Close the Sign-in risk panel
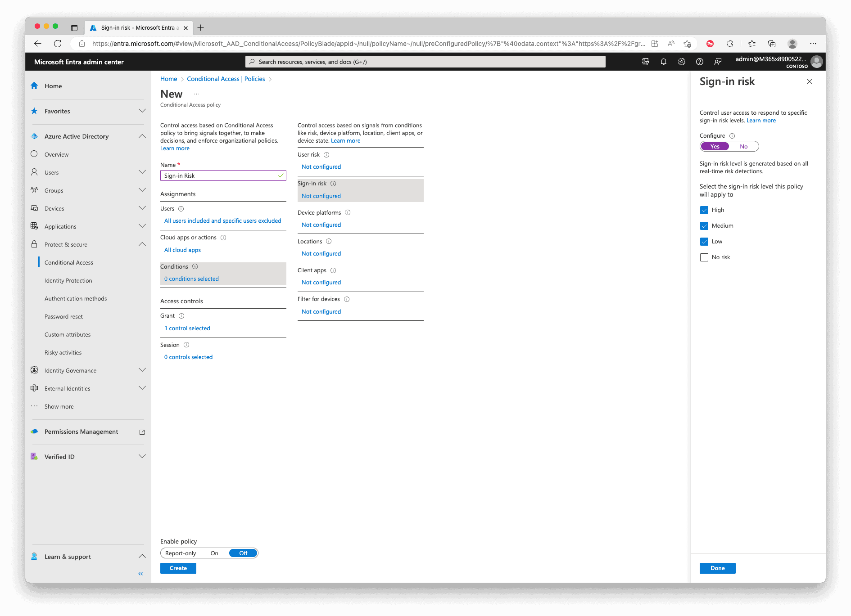 pos(809,81)
